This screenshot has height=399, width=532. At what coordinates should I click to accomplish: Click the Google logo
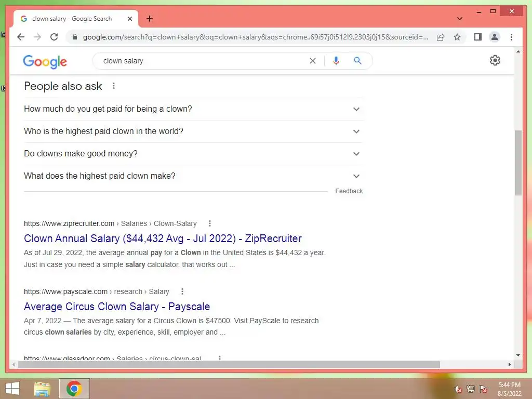pyautogui.click(x=45, y=62)
